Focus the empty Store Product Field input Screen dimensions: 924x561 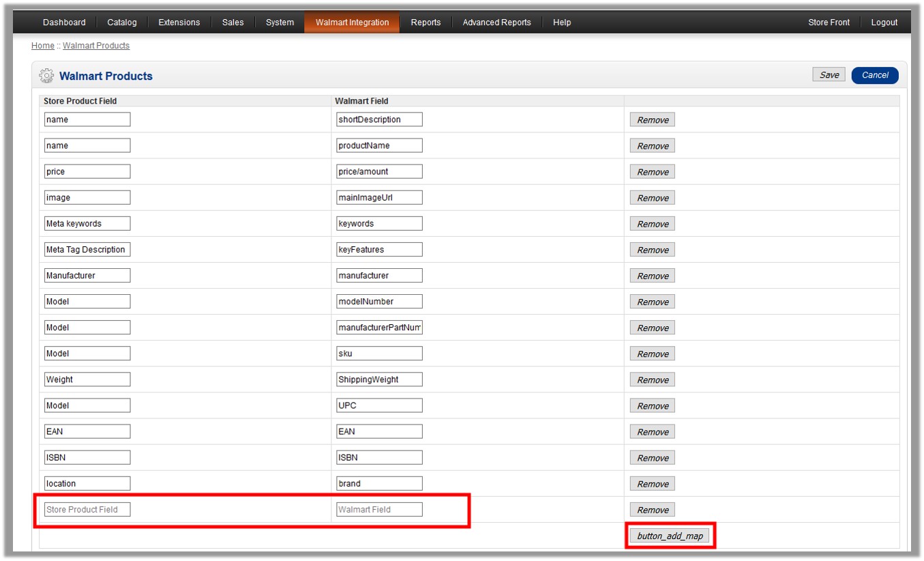click(87, 509)
